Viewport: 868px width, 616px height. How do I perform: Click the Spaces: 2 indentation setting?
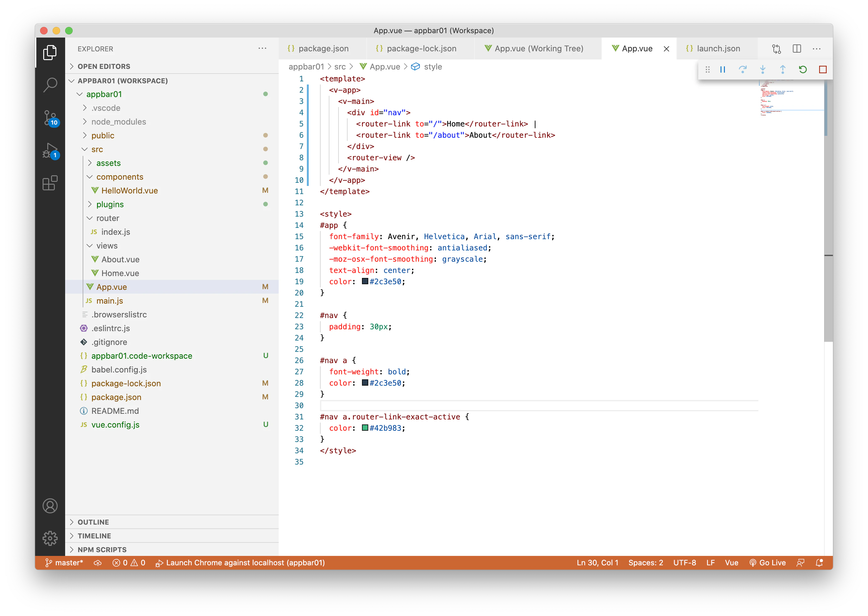pyautogui.click(x=645, y=562)
